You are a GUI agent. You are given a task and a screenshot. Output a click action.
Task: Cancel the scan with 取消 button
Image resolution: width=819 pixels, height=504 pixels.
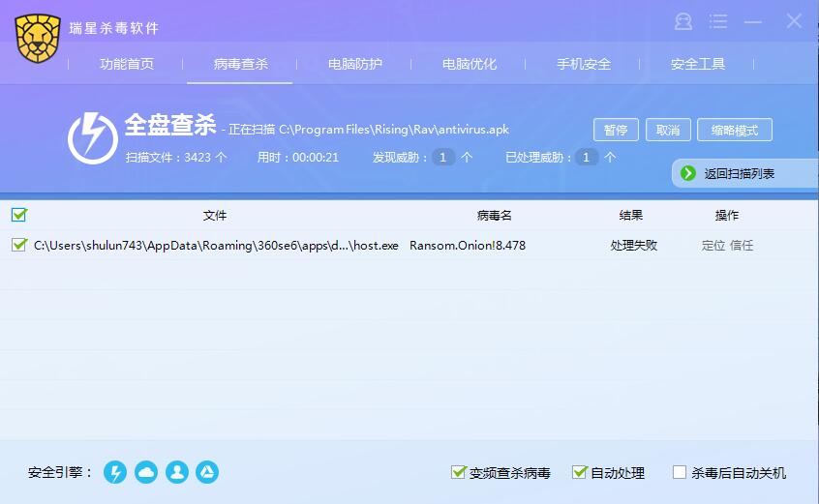click(668, 130)
